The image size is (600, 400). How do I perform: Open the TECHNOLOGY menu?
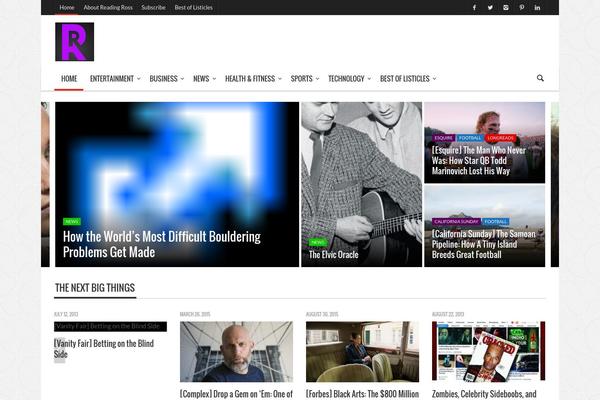(346, 78)
